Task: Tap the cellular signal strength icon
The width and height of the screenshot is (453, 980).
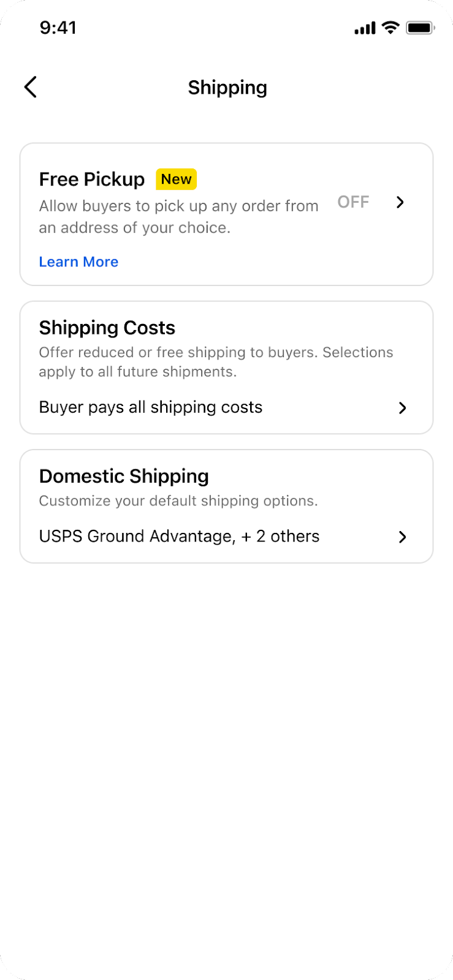Action: pos(365,28)
